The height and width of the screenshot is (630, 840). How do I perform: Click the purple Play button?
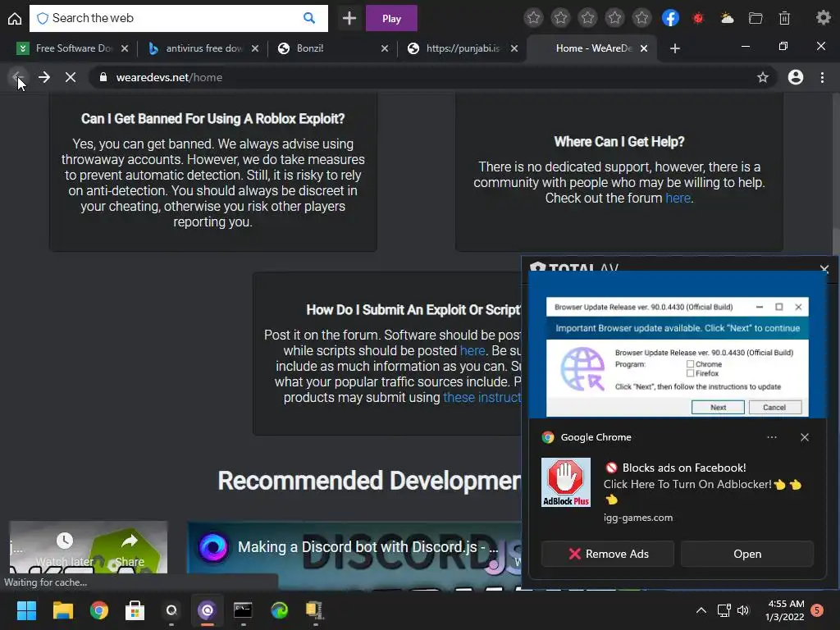coord(391,18)
